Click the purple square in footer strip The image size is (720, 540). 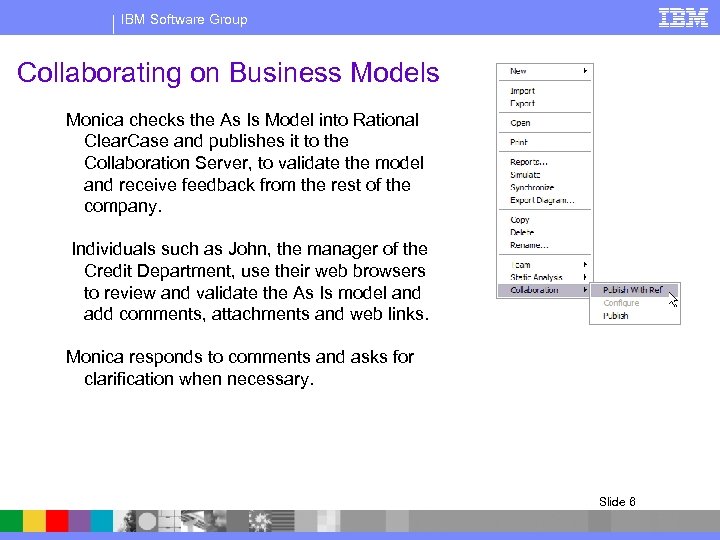click(x=79, y=521)
